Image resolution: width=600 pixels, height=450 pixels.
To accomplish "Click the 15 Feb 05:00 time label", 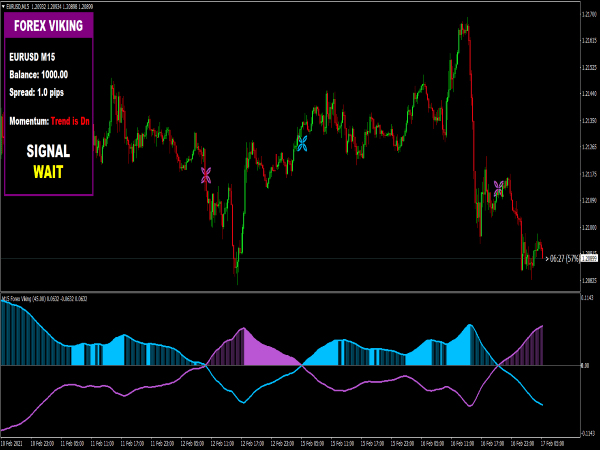I will coord(312,443).
